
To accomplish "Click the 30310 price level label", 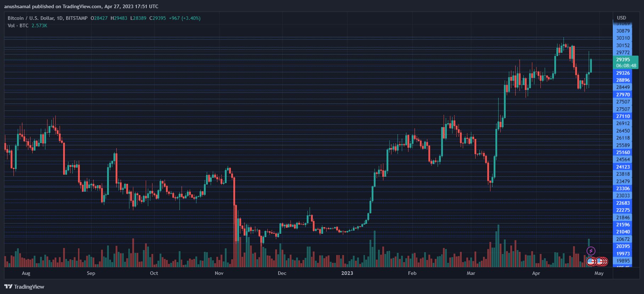I will coord(623,38).
